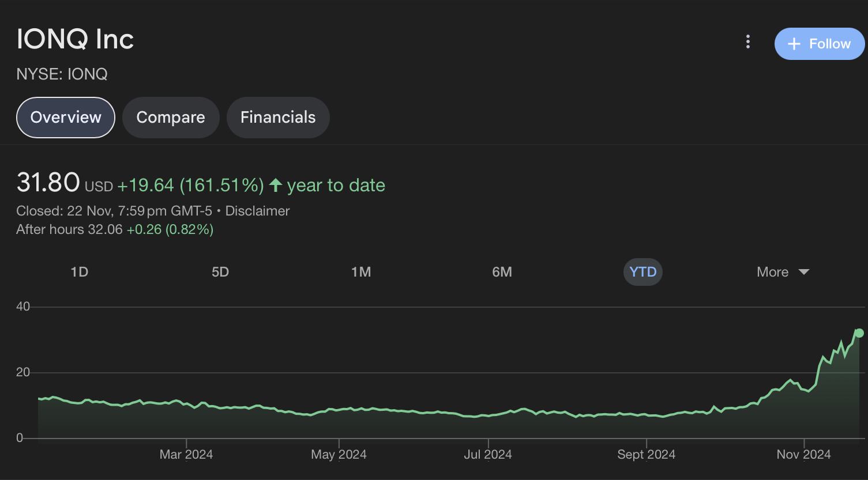This screenshot has width=868, height=480.
Task: Switch to the Compare tab
Action: click(171, 118)
